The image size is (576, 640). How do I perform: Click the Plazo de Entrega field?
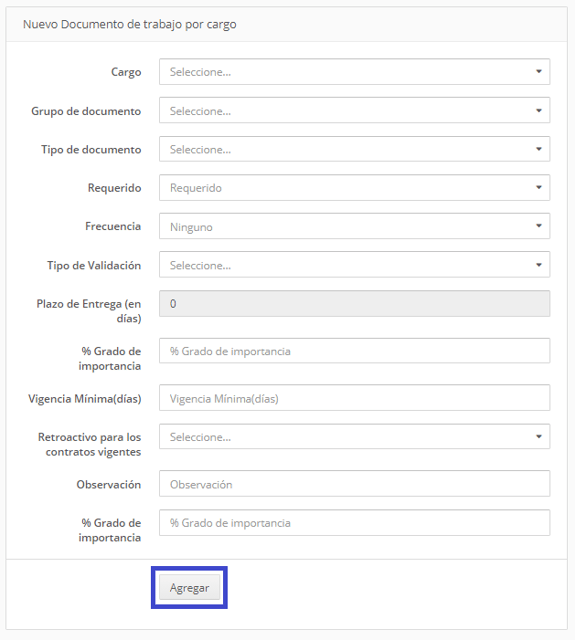pyautogui.click(x=354, y=304)
